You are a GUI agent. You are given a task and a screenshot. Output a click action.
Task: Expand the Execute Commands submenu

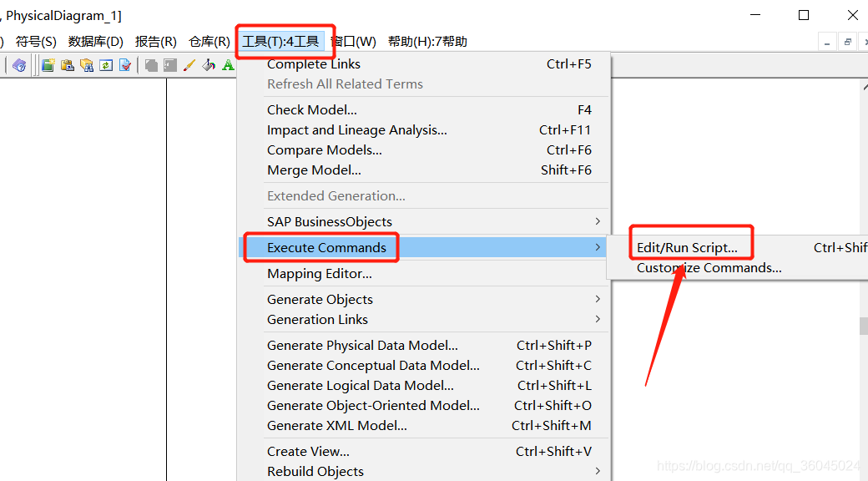[424, 248]
